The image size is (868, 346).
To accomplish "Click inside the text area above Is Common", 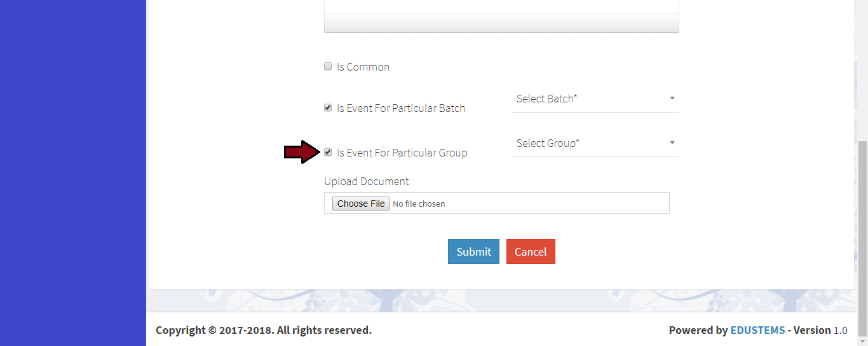I will pos(501,6).
